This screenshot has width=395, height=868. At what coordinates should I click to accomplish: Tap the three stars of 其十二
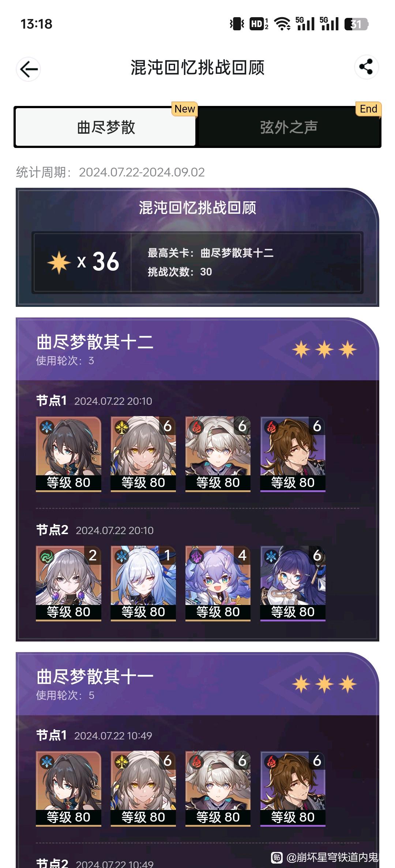point(324,350)
